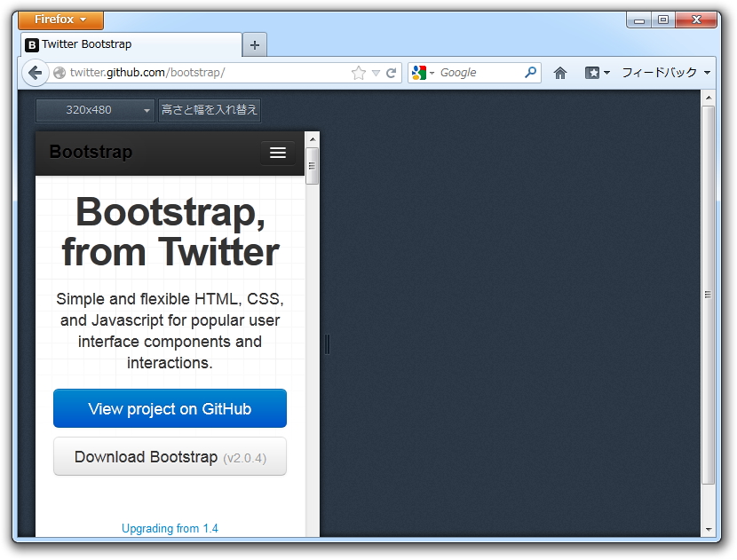The height and width of the screenshot is (560, 737).
Task: Click View project on GitHub button
Action: (170, 408)
